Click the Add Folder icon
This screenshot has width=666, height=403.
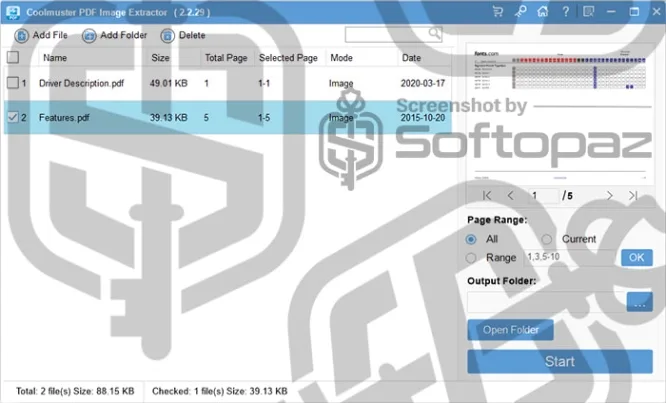tap(89, 36)
